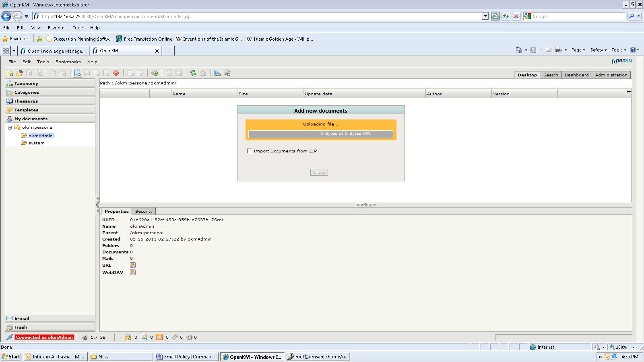Image resolution: width=644 pixels, height=362 pixels.
Task: Click the upload progress bar
Action: tap(321, 134)
